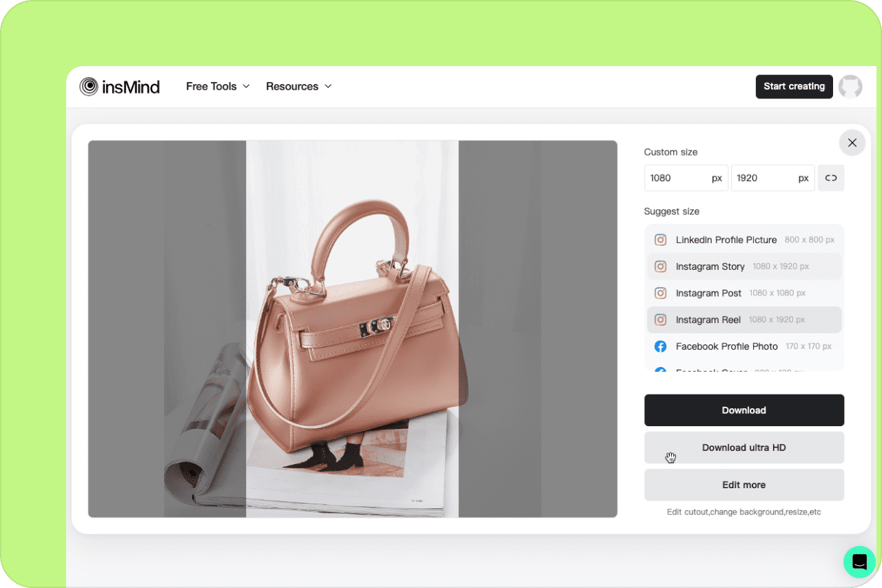
Task: Open the user avatar profile icon
Action: click(x=850, y=87)
